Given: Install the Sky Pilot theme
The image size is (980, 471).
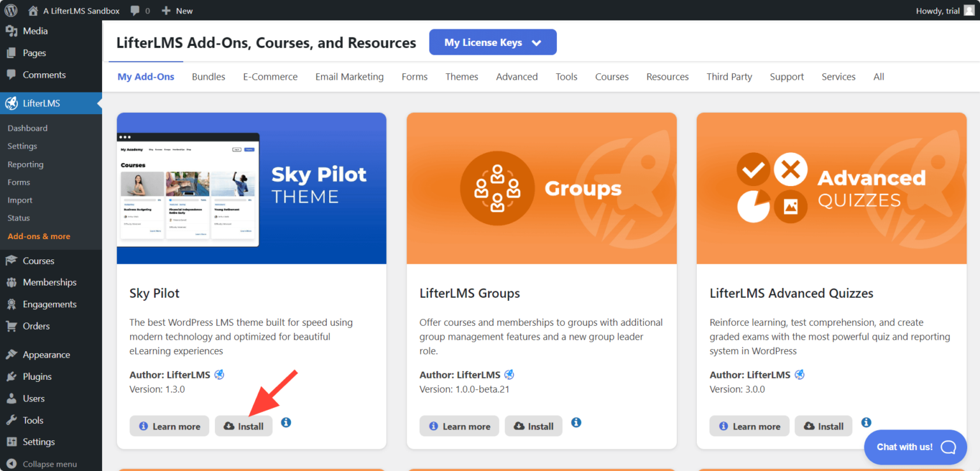Looking at the screenshot, I should pos(243,426).
